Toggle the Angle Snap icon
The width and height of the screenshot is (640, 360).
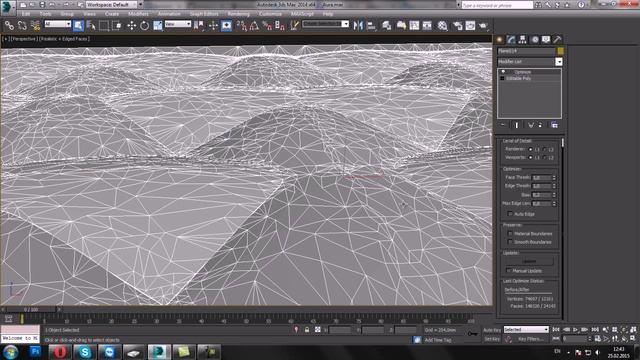click(x=254, y=26)
